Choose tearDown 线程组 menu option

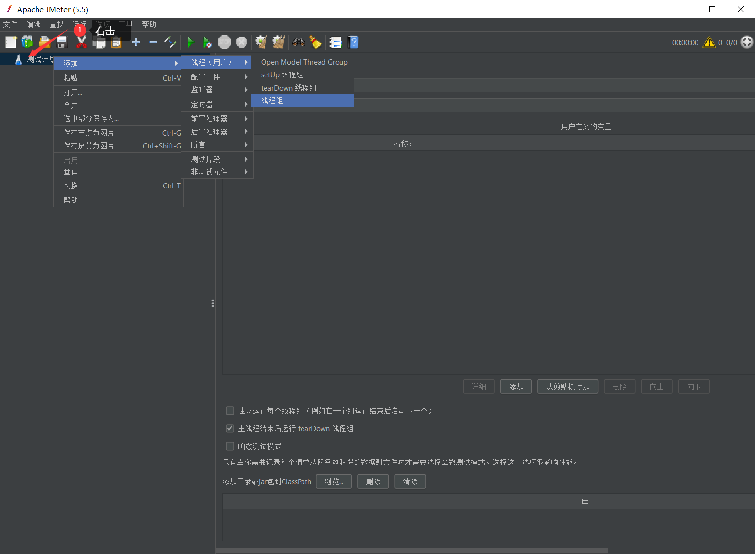point(302,88)
